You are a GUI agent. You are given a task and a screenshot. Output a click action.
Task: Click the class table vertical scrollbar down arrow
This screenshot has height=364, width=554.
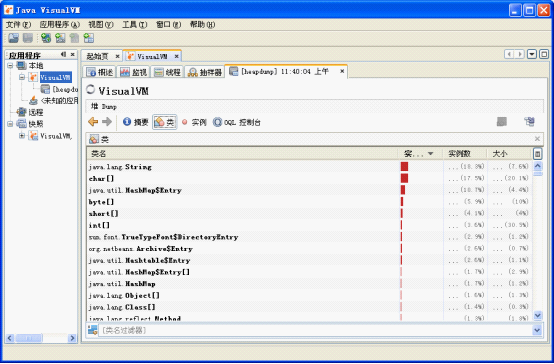coord(537,315)
